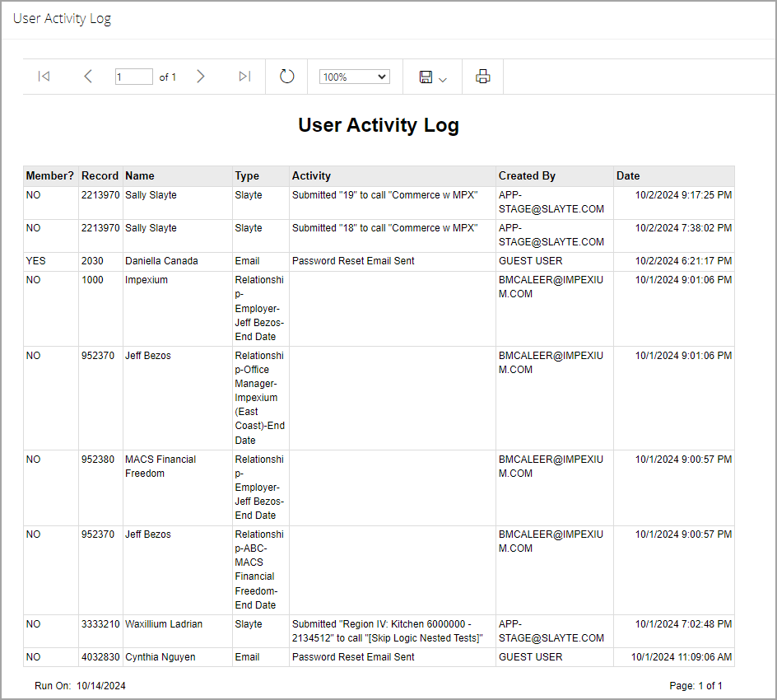Open the 100% zoom level dropdown

(x=354, y=77)
